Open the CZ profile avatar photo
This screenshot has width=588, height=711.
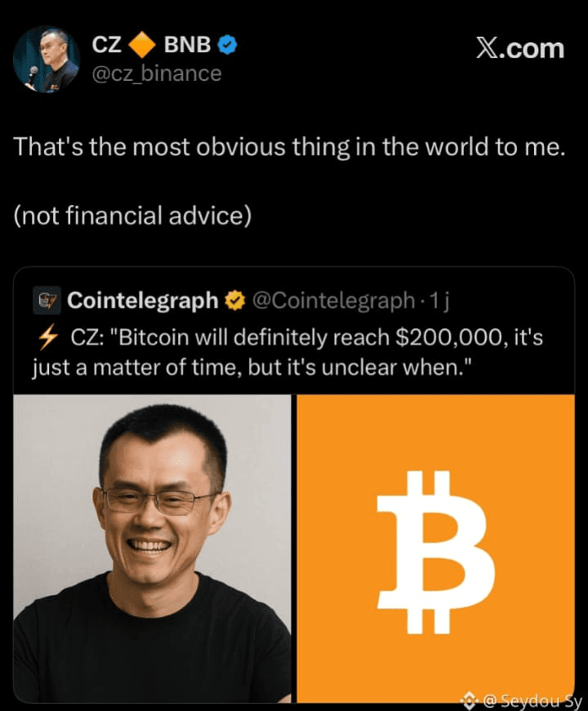pos(47,60)
